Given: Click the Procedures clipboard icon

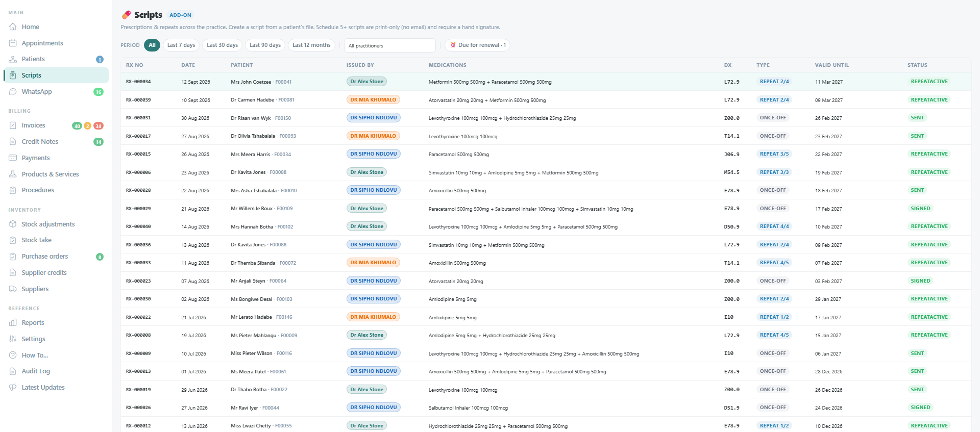Looking at the screenshot, I should coord(13,190).
